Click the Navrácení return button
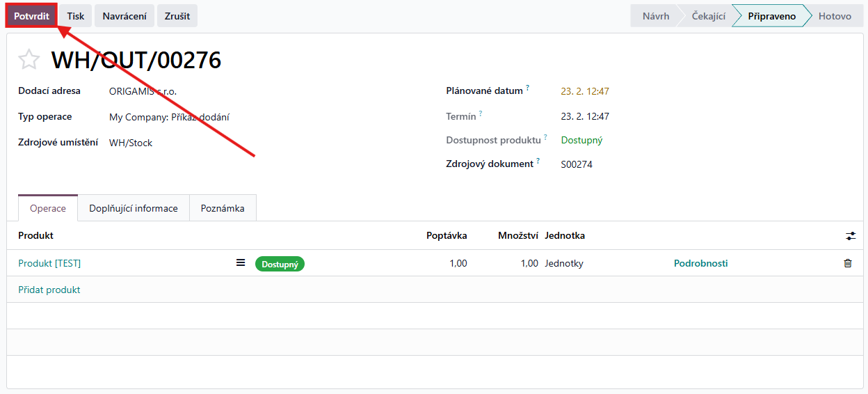Image resolution: width=868 pixels, height=394 pixels. pyautogui.click(x=124, y=16)
